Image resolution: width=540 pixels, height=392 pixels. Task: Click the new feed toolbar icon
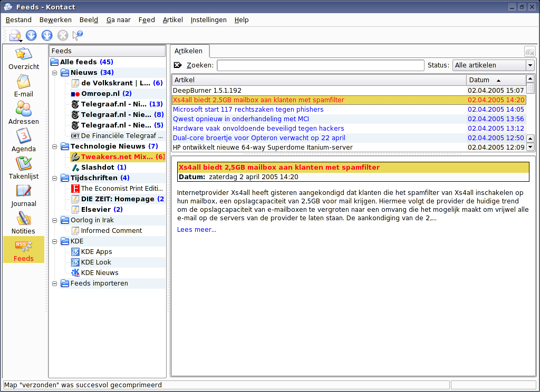(x=15, y=35)
